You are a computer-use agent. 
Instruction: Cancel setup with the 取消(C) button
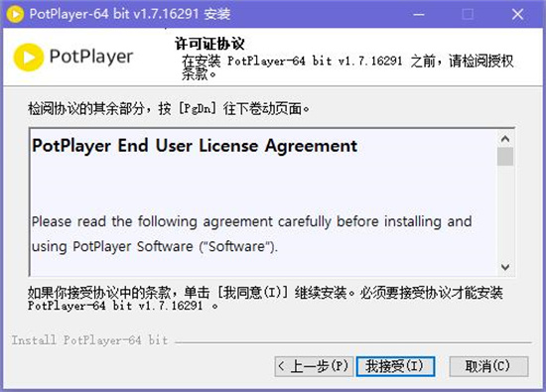[x=488, y=366]
